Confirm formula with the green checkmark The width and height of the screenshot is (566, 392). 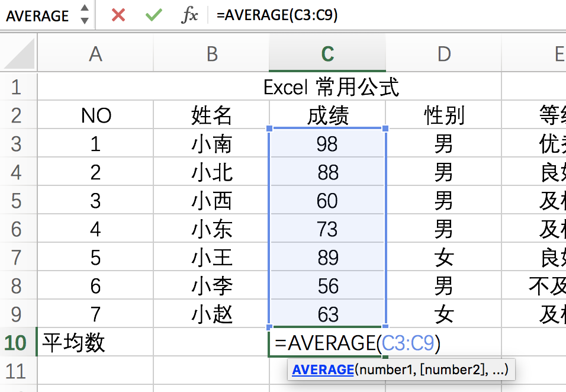tap(154, 15)
